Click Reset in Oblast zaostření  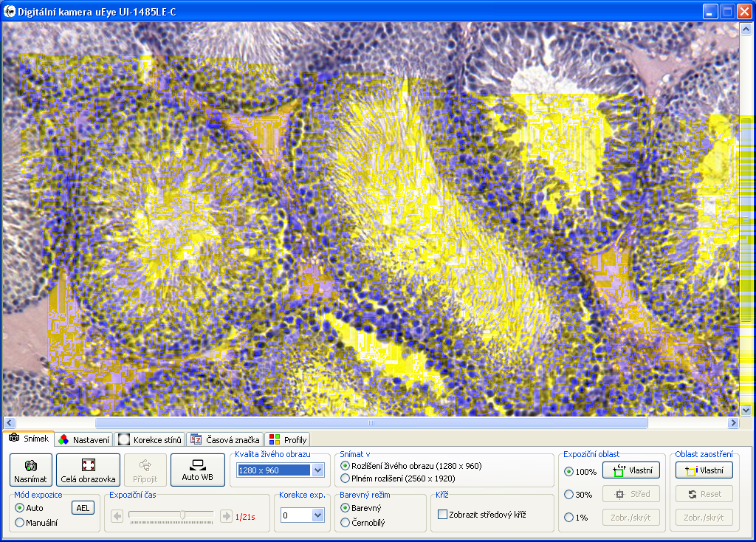pyautogui.click(x=704, y=494)
